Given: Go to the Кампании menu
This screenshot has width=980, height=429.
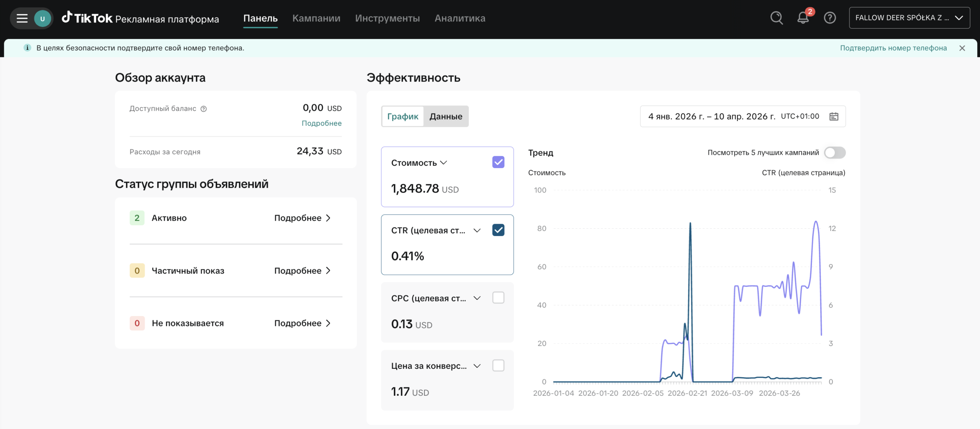Looking at the screenshot, I should (316, 18).
